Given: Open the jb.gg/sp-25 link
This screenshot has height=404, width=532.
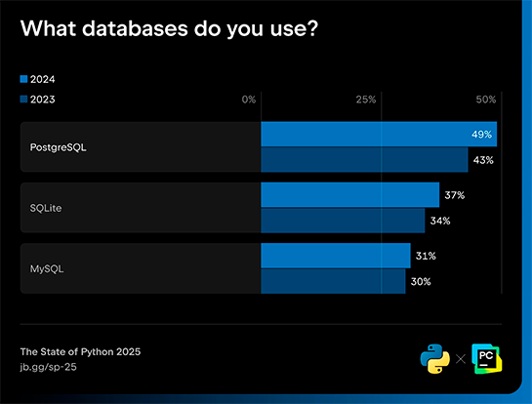Looking at the screenshot, I should point(48,367).
